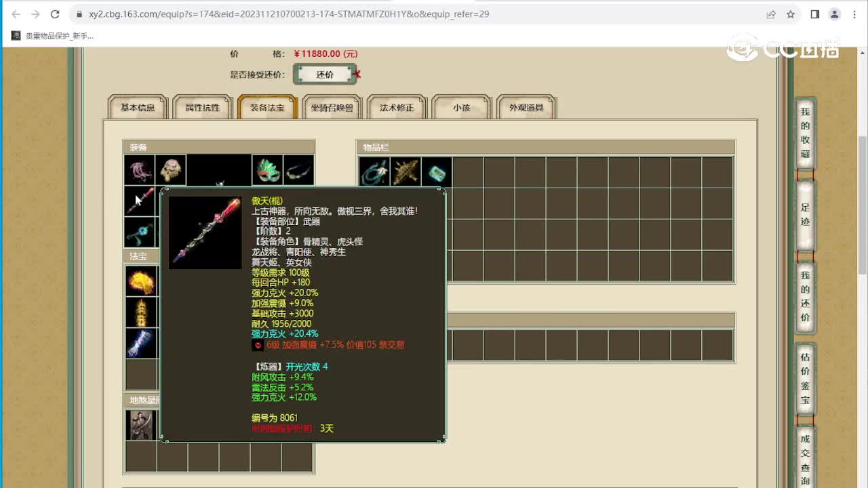Share this page via browser share icon

pos(771,14)
